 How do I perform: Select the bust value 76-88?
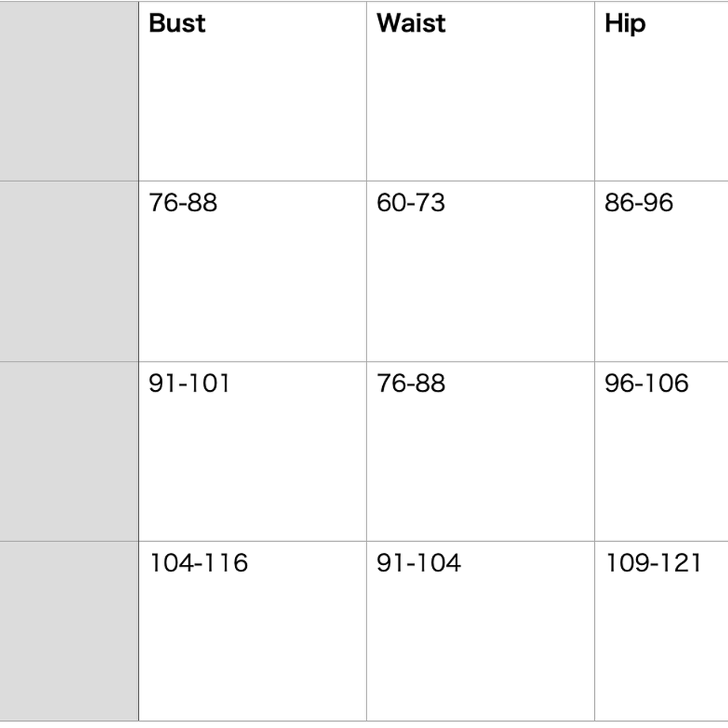[x=183, y=203]
